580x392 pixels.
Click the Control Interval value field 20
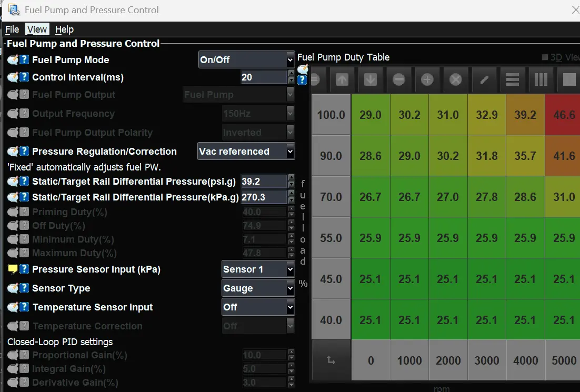[x=264, y=77]
